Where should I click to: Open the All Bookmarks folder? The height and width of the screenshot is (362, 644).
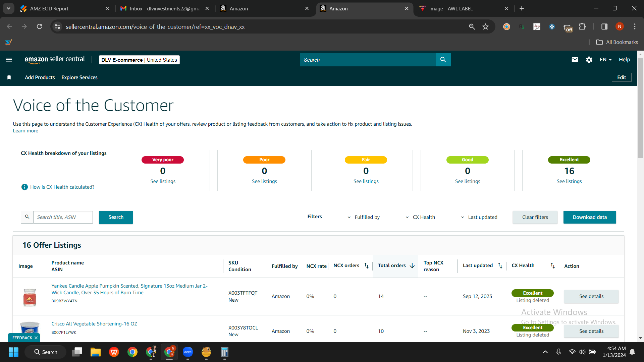point(617,42)
